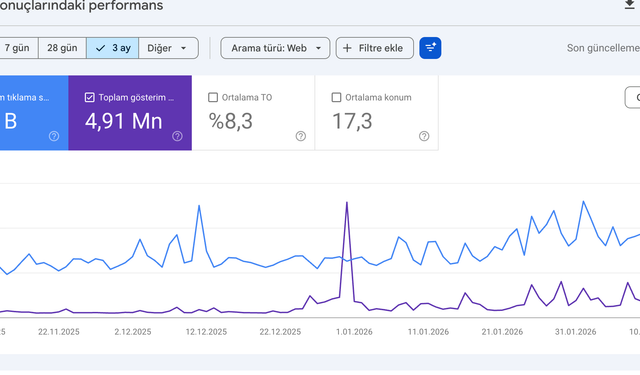Image resolution: width=640 pixels, height=375 pixels.
Task: Click the 12.12.2025 axis date label
Action: click(206, 332)
